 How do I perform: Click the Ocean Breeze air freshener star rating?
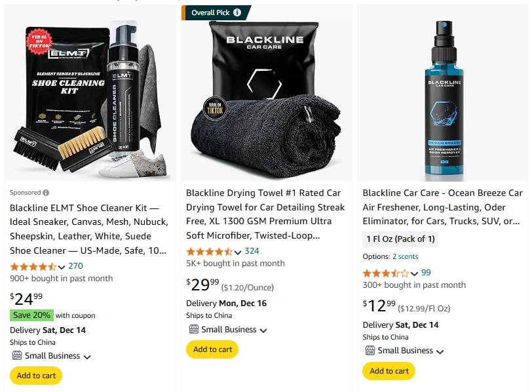click(386, 273)
